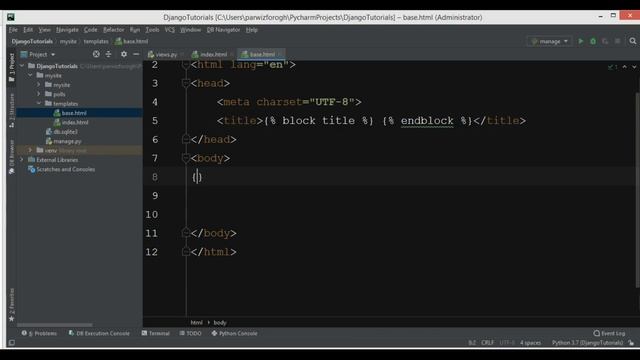Open the Project tool window side tab
Image resolution: width=640 pixels, height=360 pixels.
(11, 67)
